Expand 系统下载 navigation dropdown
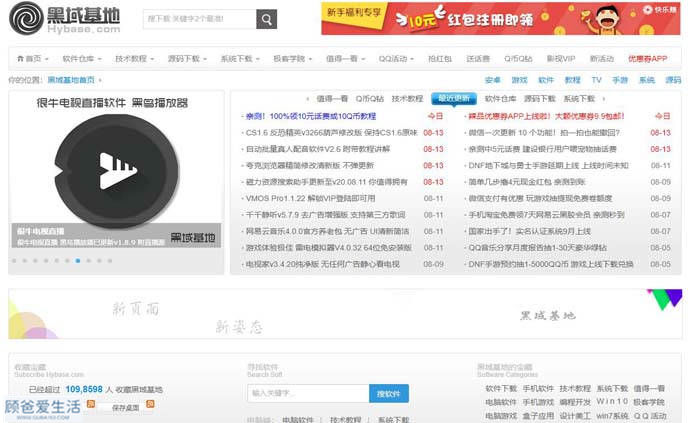Screen dimensions: 690x423 (240, 59)
